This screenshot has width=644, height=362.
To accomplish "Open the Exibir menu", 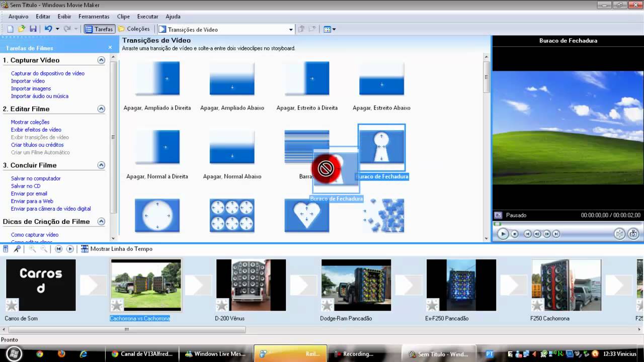I will (64, 17).
